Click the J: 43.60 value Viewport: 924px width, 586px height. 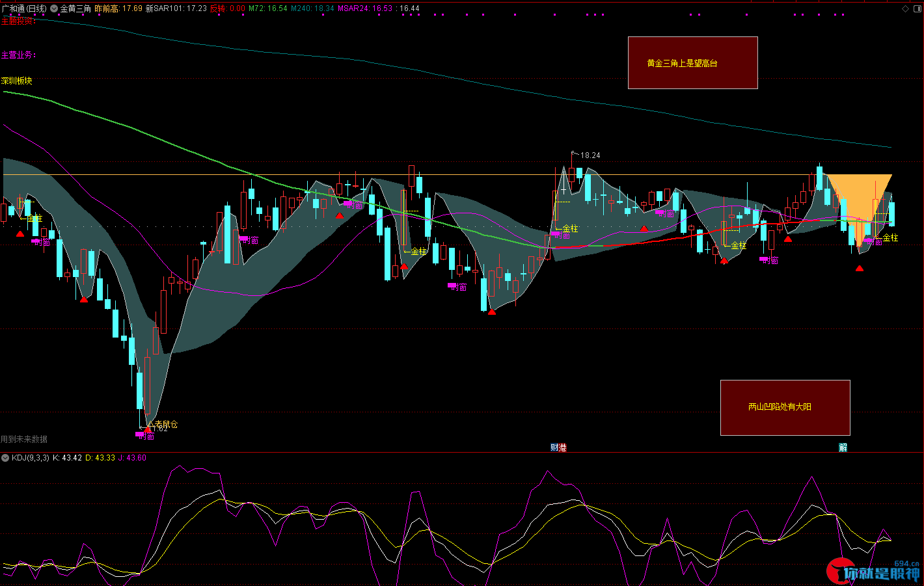coord(132,458)
